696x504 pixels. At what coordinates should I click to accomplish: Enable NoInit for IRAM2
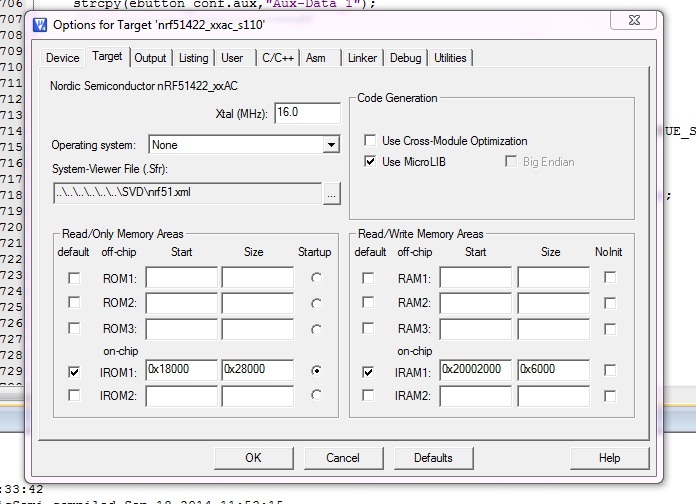[610, 396]
